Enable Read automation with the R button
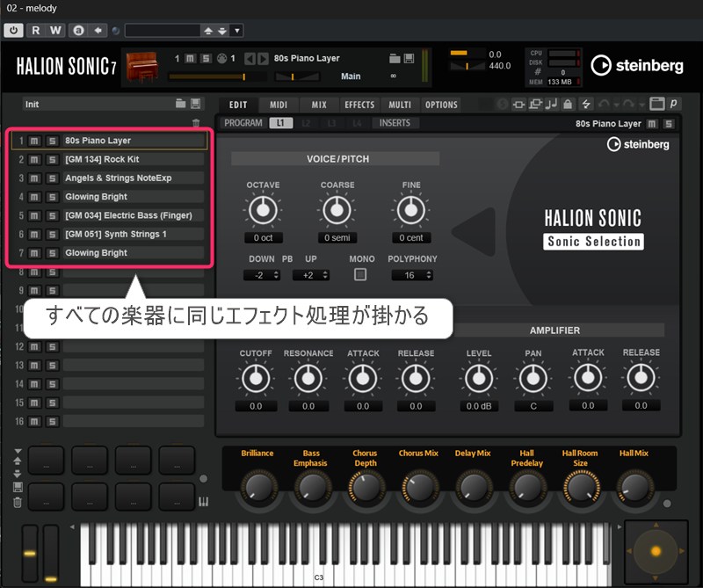 pos(36,30)
